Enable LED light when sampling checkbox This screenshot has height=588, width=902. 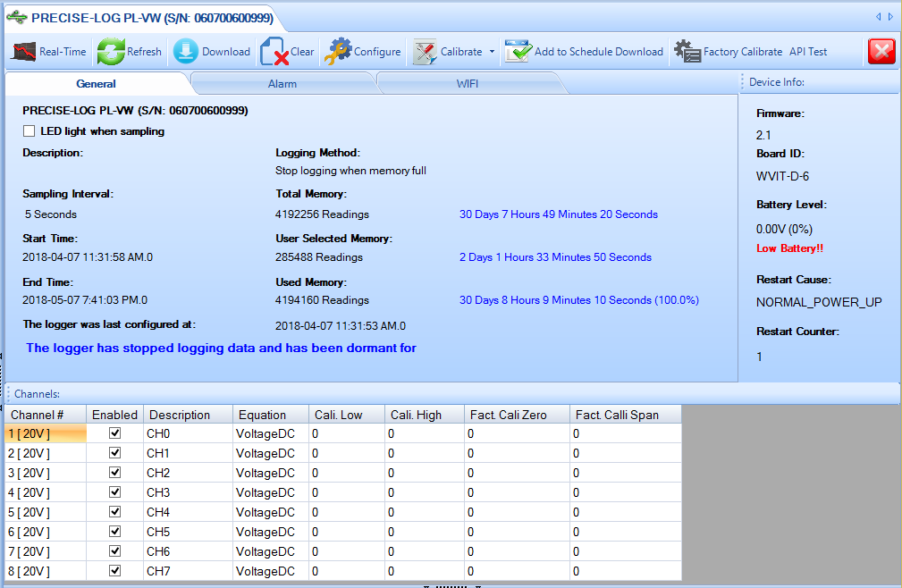coord(29,131)
